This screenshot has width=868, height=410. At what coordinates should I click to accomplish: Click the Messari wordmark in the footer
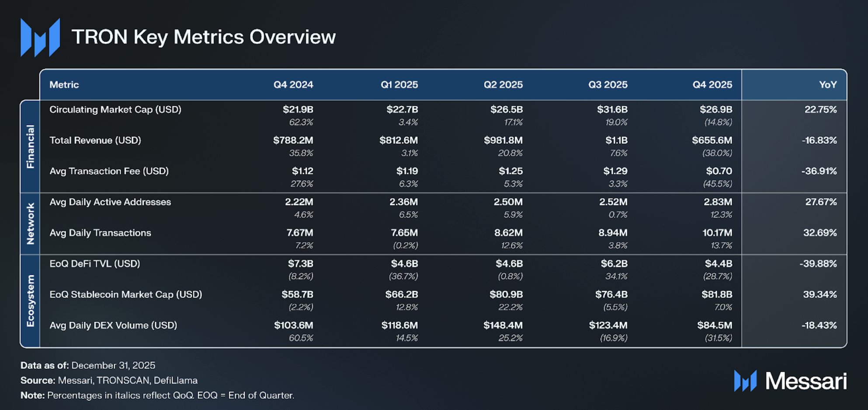[806, 381]
